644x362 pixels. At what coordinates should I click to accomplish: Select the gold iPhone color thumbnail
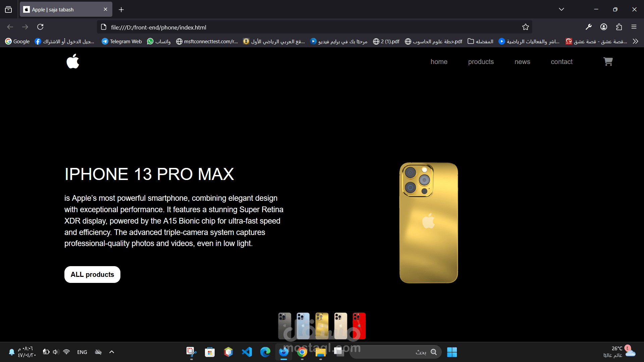[322, 326]
